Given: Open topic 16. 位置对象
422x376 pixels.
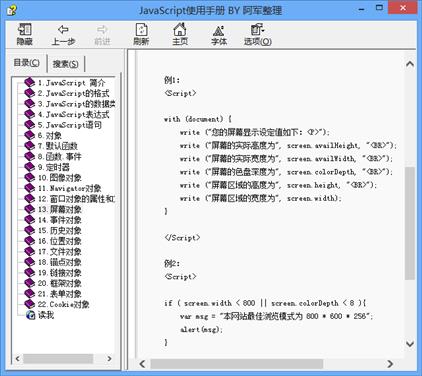Looking at the screenshot, I should click(x=60, y=241).
